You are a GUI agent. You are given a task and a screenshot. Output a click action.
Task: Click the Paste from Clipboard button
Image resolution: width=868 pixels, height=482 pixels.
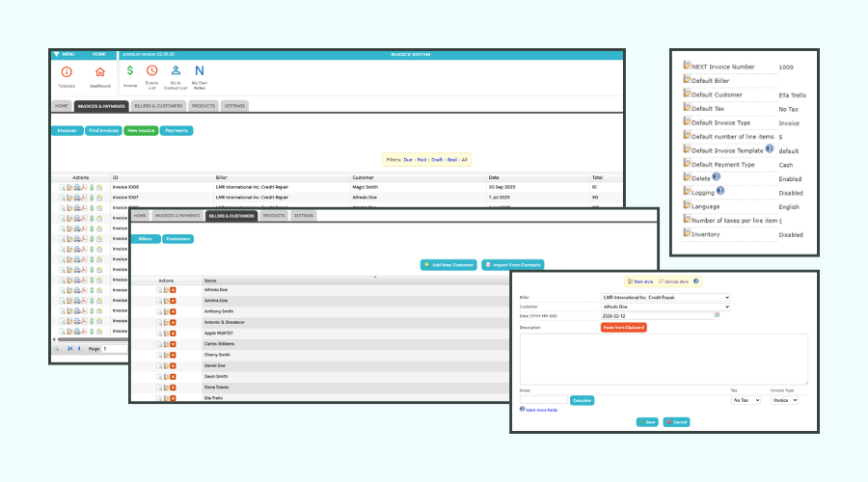(x=623, y=328)
